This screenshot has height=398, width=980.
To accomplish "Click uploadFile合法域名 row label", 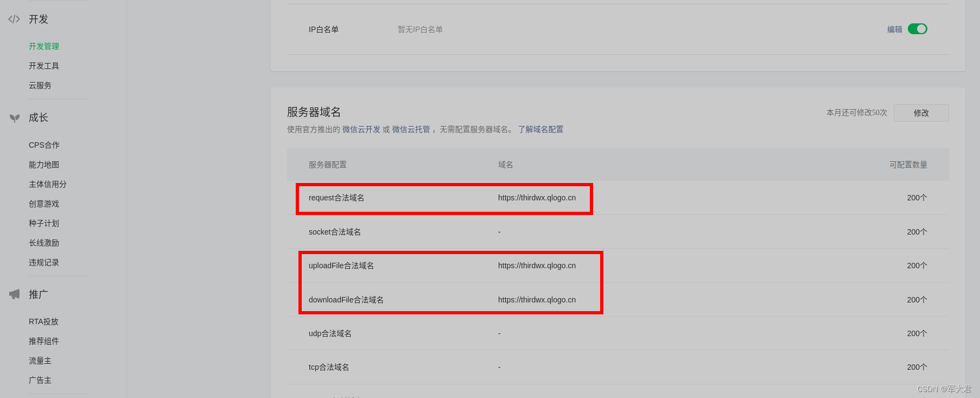I will click(341, 266).
